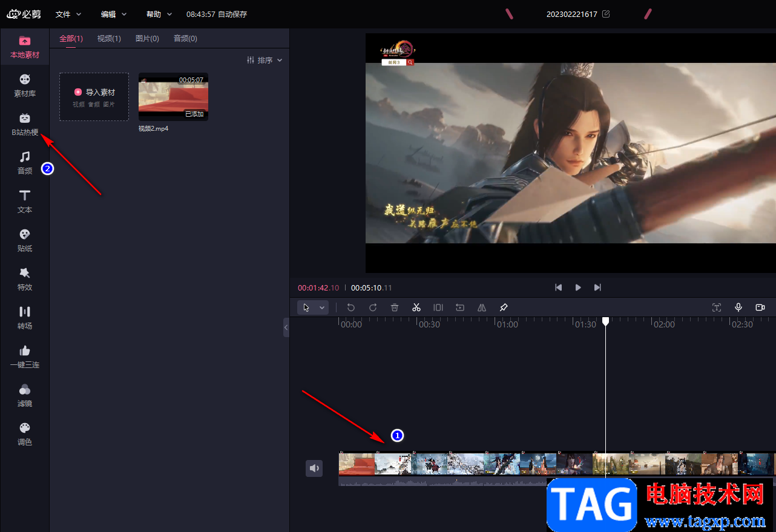Open the 滤镜 filters panel

coord(25,395)
